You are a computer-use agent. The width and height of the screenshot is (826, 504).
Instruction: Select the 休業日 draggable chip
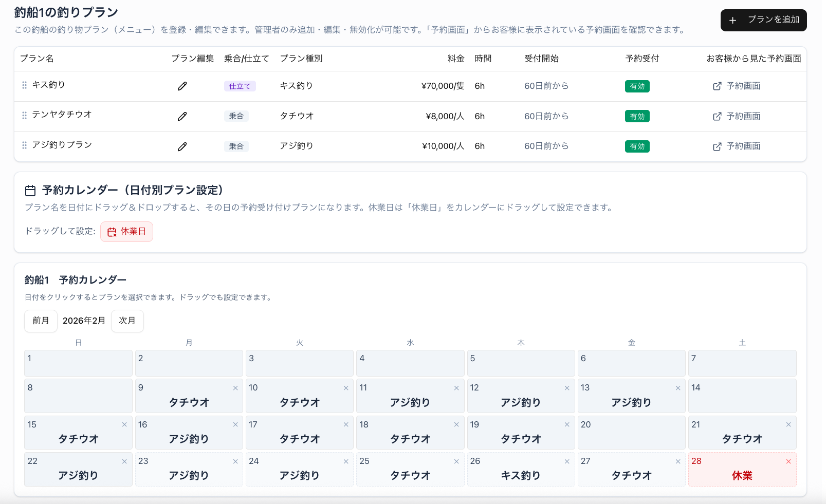click(126, 232)
